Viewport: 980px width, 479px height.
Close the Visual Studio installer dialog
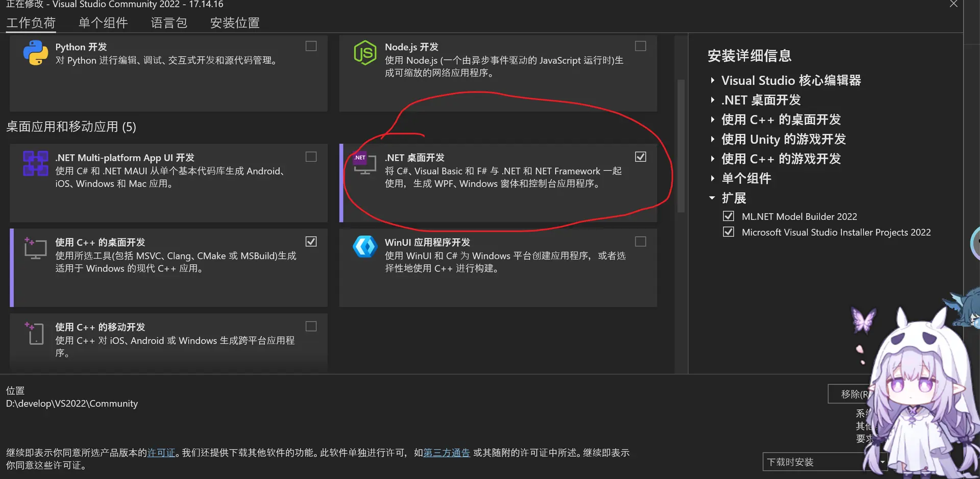click(953, 4)
